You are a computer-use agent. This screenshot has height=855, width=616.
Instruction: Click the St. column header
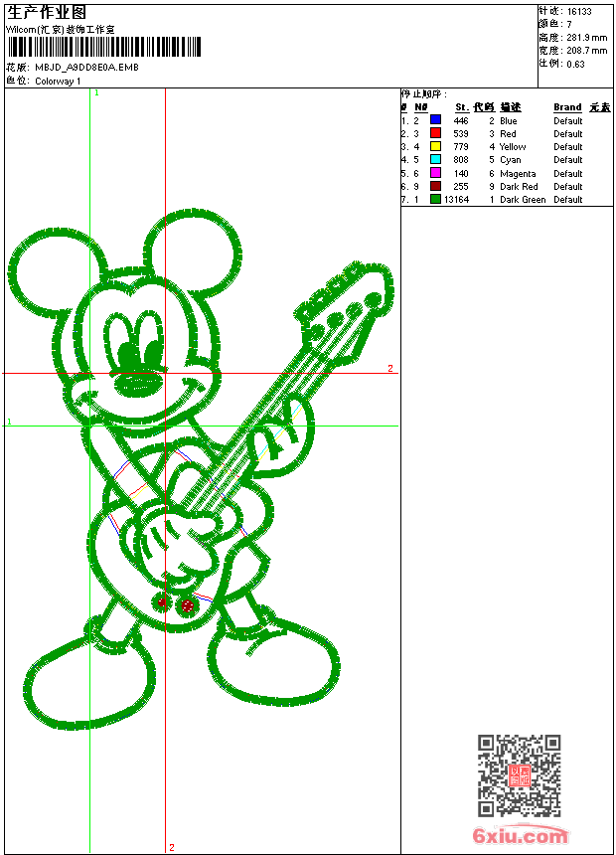coord(462,107)
